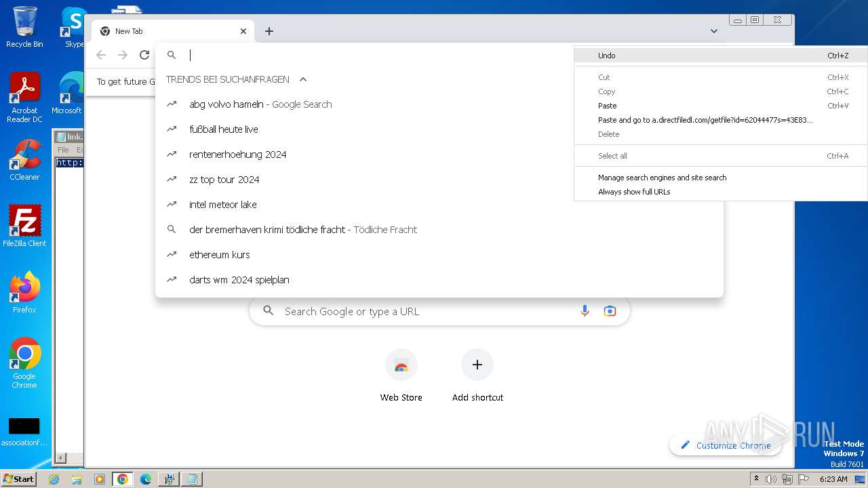Open Manage search engines and site search
This screenshot has height=488, width=868.
pos(721,178)
